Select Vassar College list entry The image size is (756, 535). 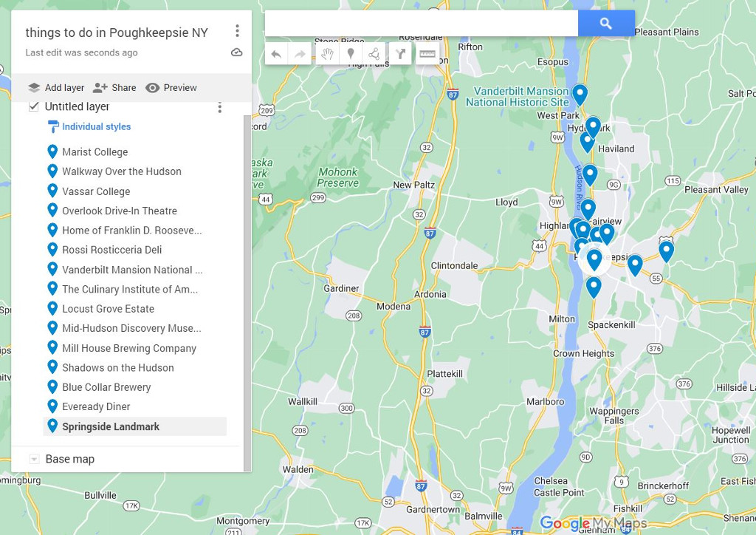coord(96,191)
